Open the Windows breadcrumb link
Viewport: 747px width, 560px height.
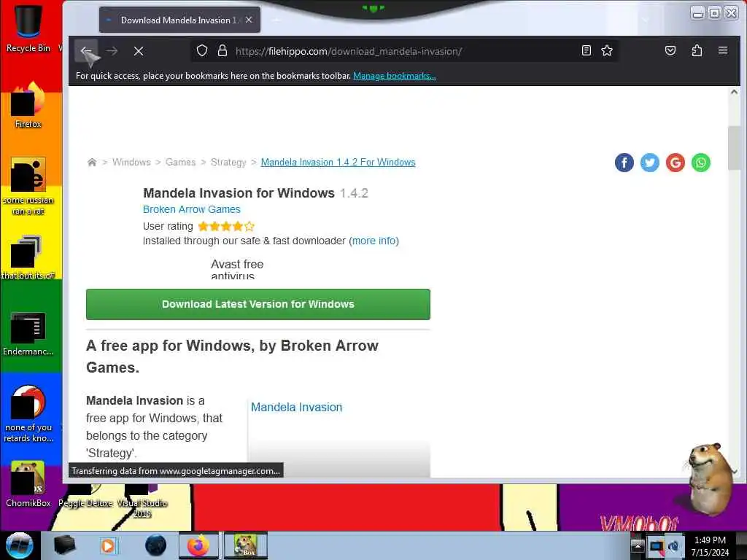(131, 163)
